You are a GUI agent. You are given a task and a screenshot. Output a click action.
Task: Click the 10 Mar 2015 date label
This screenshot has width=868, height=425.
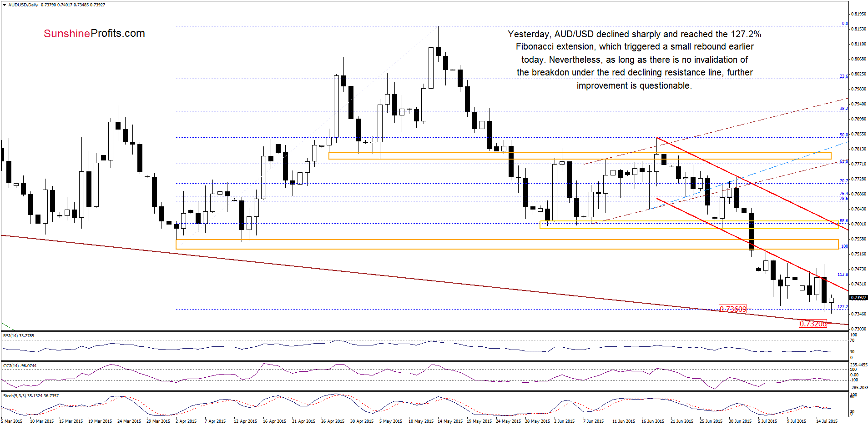[42, 421]
